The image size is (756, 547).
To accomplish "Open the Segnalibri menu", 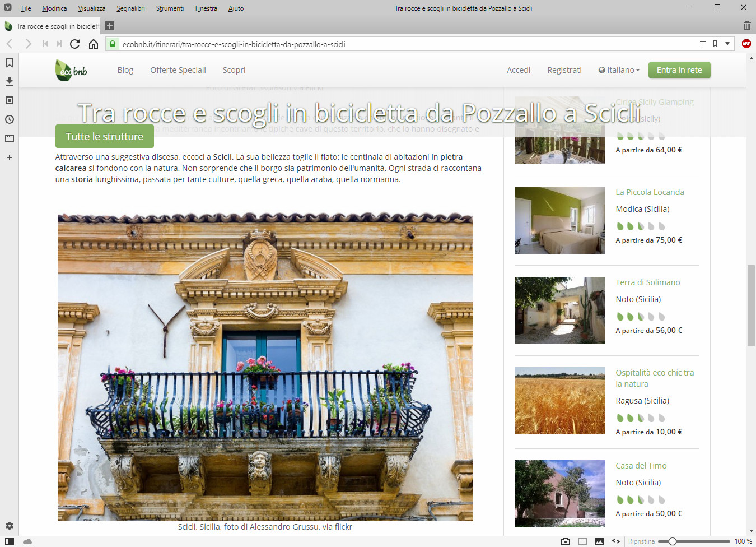I will pyautogui.click(x=130, y=8).
